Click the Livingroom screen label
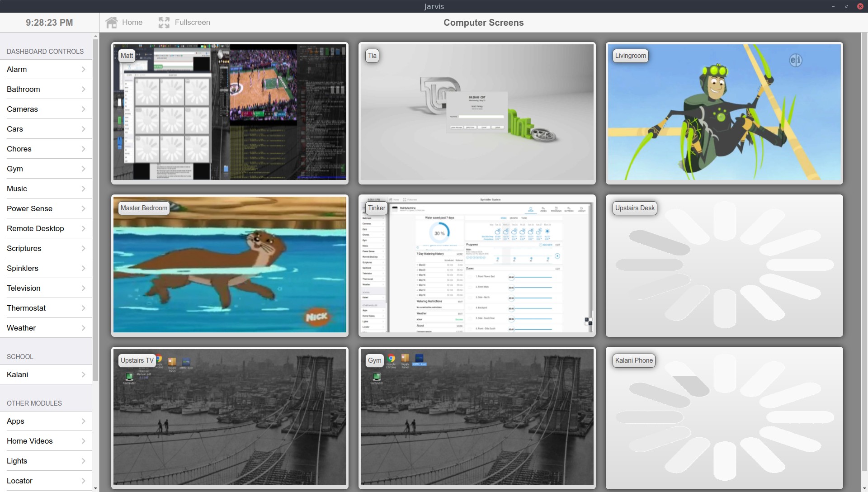Viewport: 868px width, 492px height. point(631,56)
